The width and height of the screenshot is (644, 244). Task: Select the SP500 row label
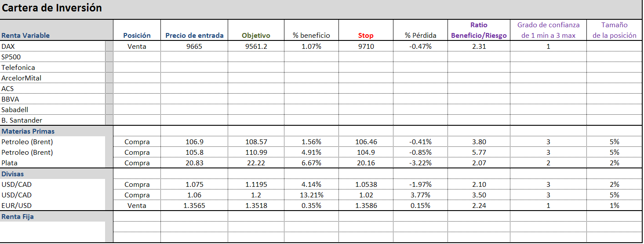(11, 57)
